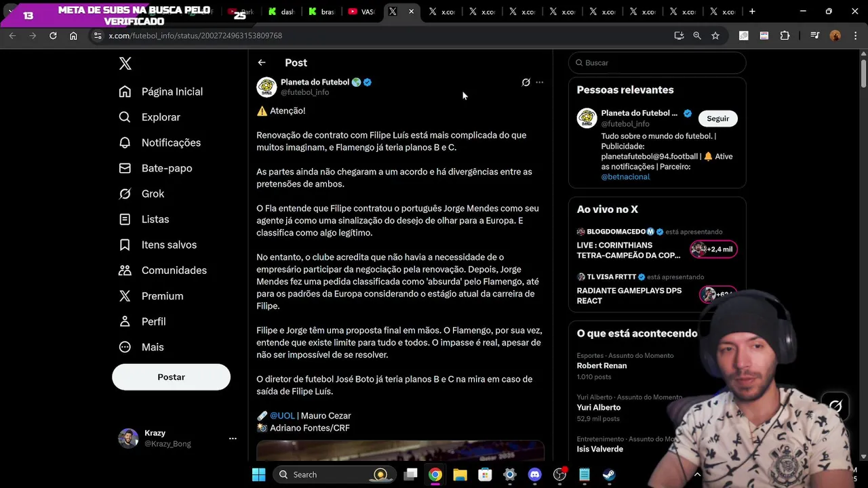Screen dimensions: 868x488
Task: Click zoom magnifier icon in address bar
Action: click(x=697, y=35)
